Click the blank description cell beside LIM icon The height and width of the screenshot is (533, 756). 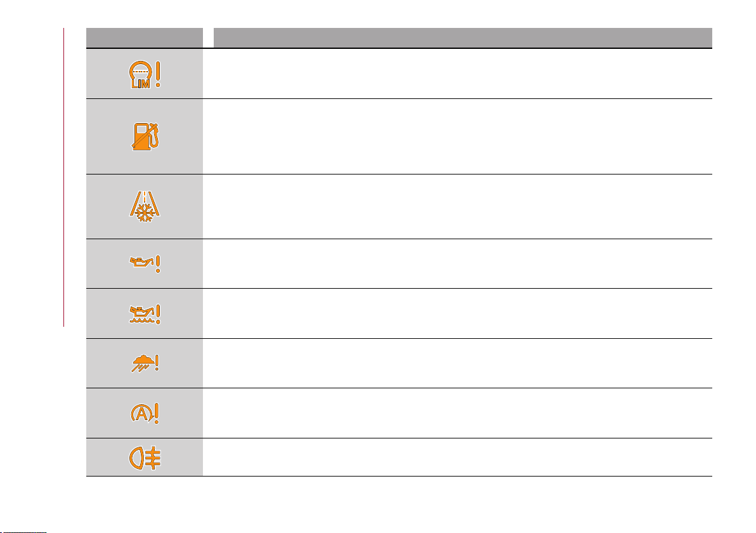[457, 74]
